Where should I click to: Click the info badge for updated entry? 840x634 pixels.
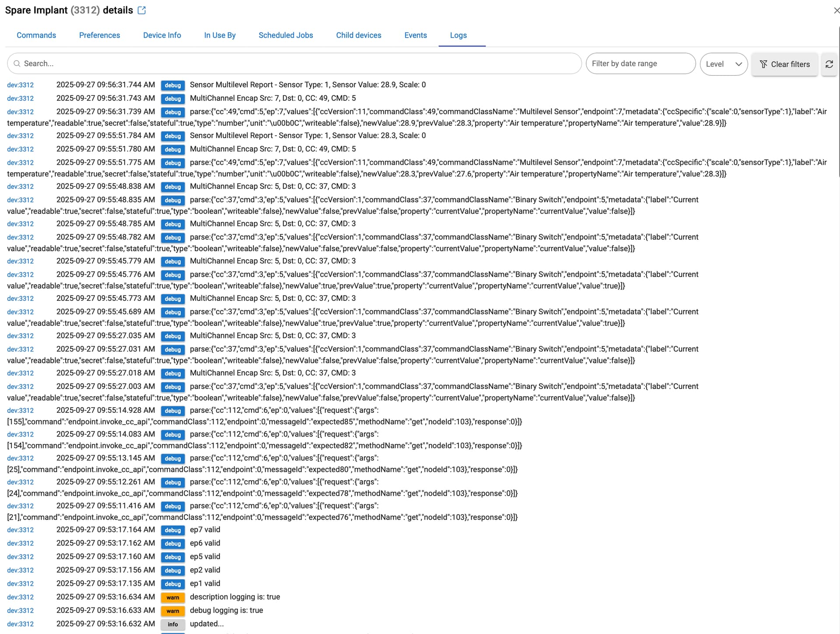[x=173, y=624]
